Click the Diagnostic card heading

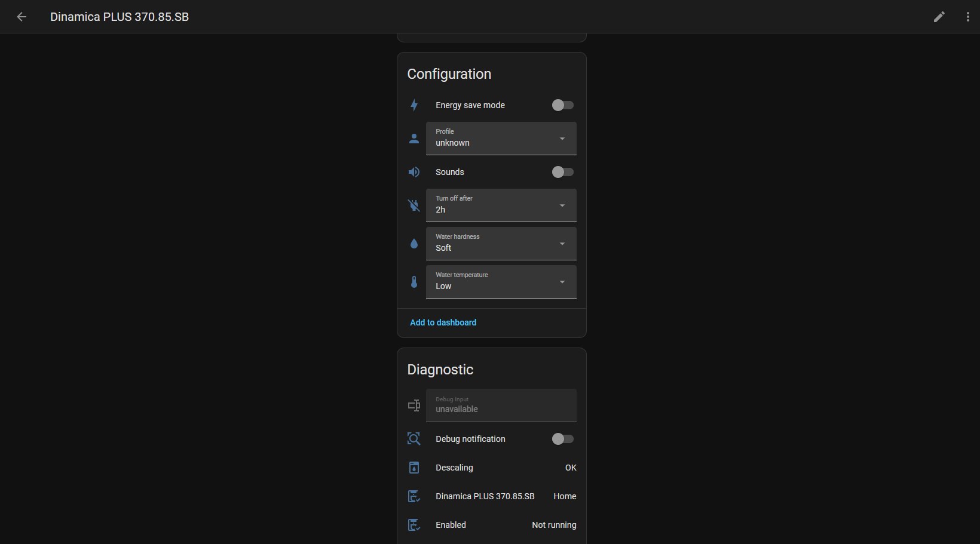pos(440,370)
